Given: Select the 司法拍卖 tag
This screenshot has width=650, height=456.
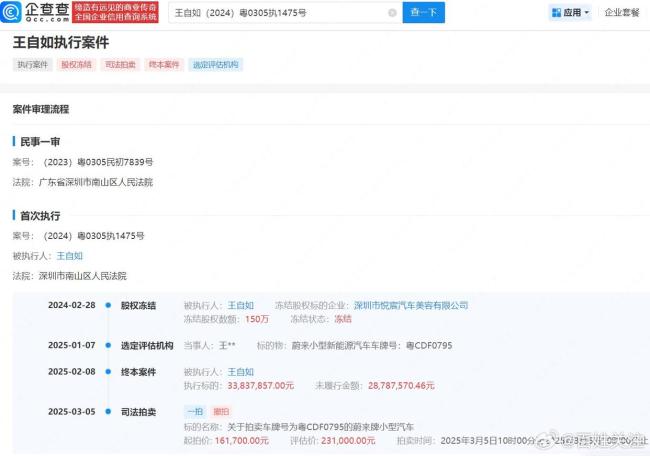Looking at the screenshot, I should [120, 65].
